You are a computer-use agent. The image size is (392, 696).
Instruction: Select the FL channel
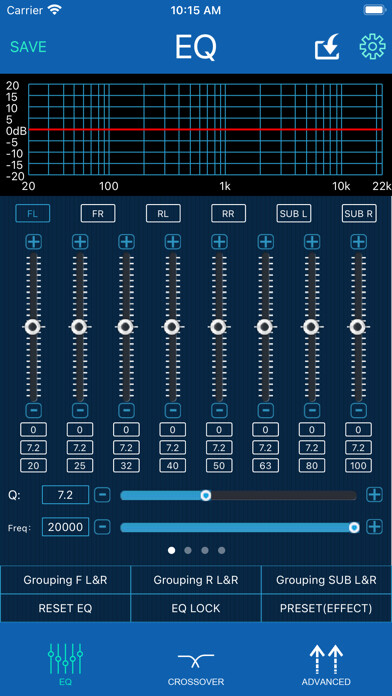tap(32, 214)
